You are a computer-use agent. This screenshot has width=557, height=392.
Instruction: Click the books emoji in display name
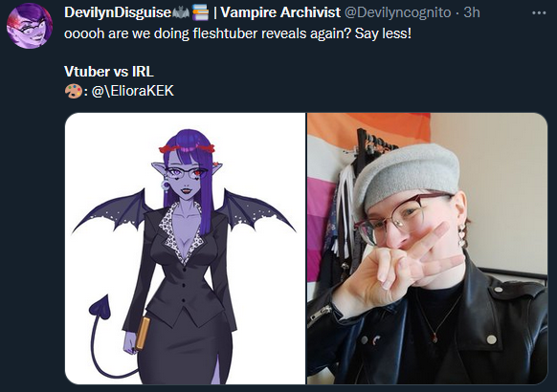[x=200, y=13]
